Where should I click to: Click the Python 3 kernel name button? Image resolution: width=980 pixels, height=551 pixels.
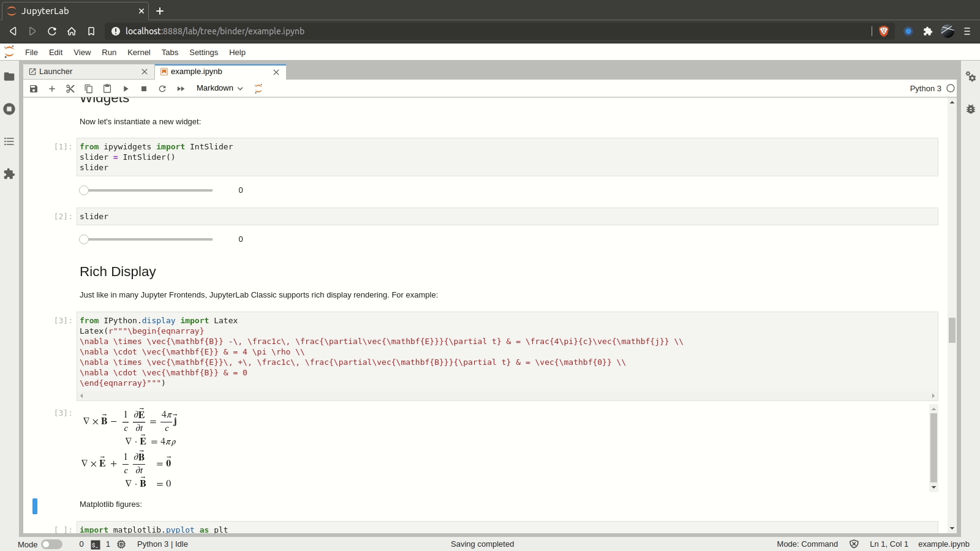click(925, 88)
